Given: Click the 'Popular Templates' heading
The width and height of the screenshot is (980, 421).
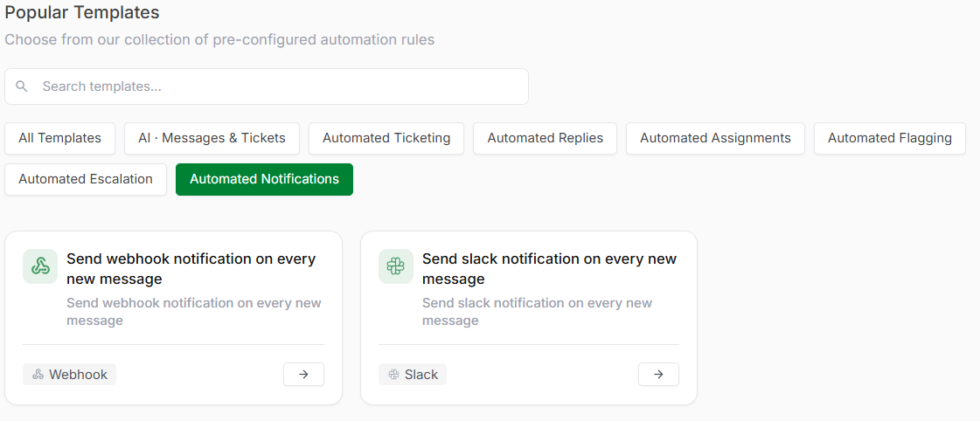Looking at the screenshot, I should [82, 12].
